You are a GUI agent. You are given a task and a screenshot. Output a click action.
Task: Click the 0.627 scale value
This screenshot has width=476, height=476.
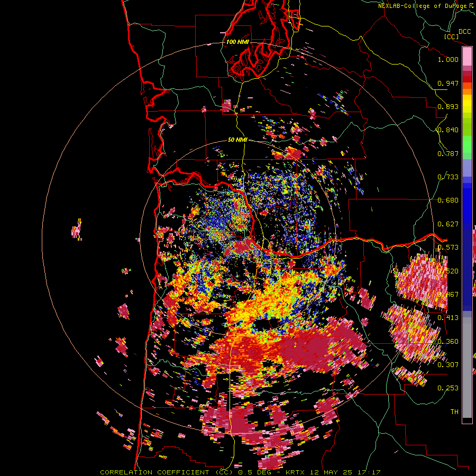tap(448, 224)
